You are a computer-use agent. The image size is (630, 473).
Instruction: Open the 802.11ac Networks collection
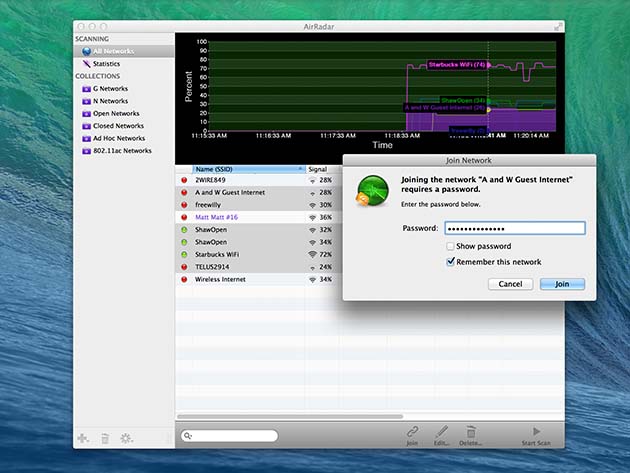(x=122, y=151)
